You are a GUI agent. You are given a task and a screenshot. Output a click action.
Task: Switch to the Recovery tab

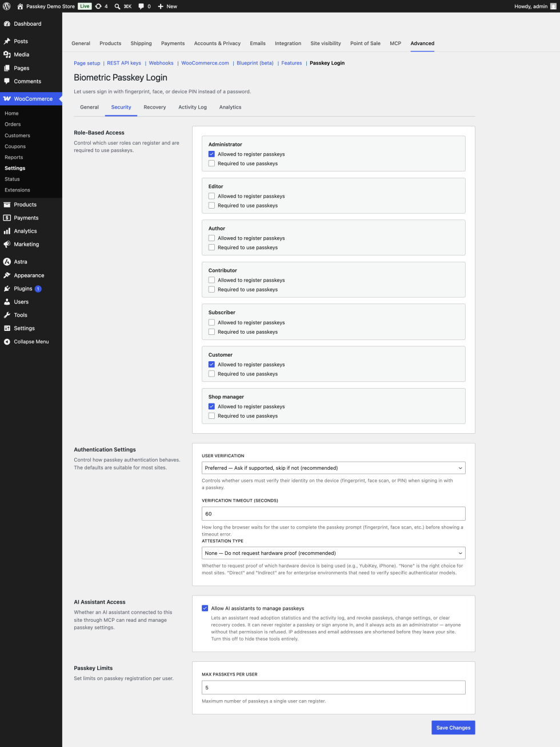[155, 107]
